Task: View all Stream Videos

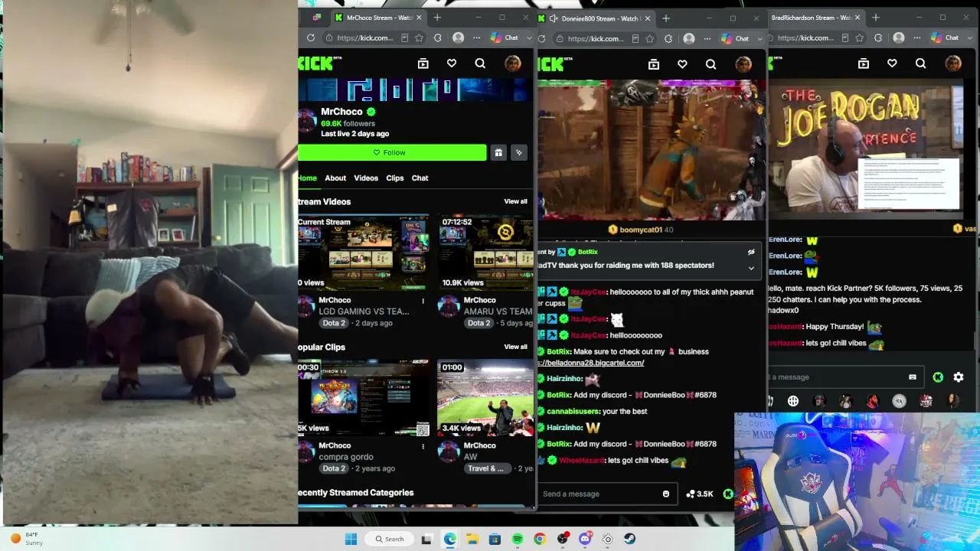Action: coord(515,201)
